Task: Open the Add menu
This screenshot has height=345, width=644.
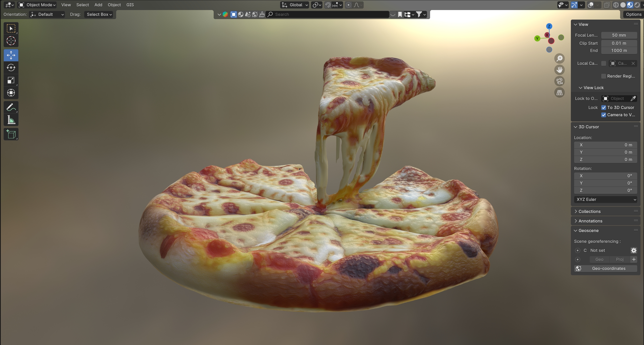Action: point(98,5)
